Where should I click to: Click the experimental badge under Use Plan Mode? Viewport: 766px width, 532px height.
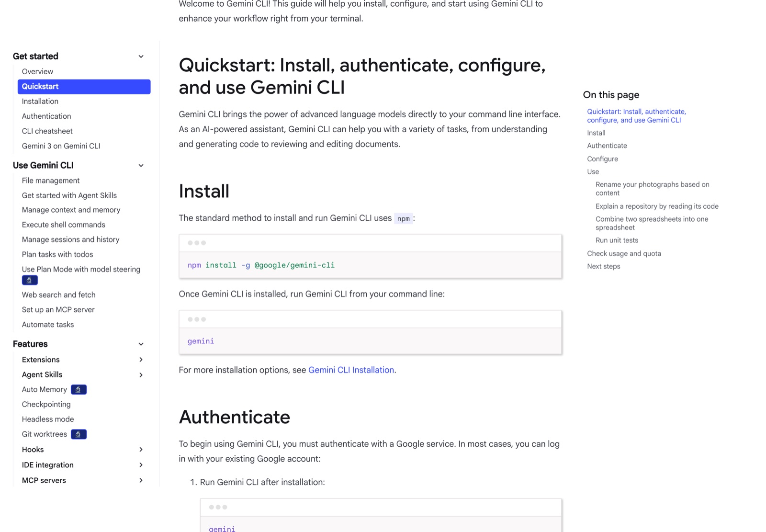point(30,280)
